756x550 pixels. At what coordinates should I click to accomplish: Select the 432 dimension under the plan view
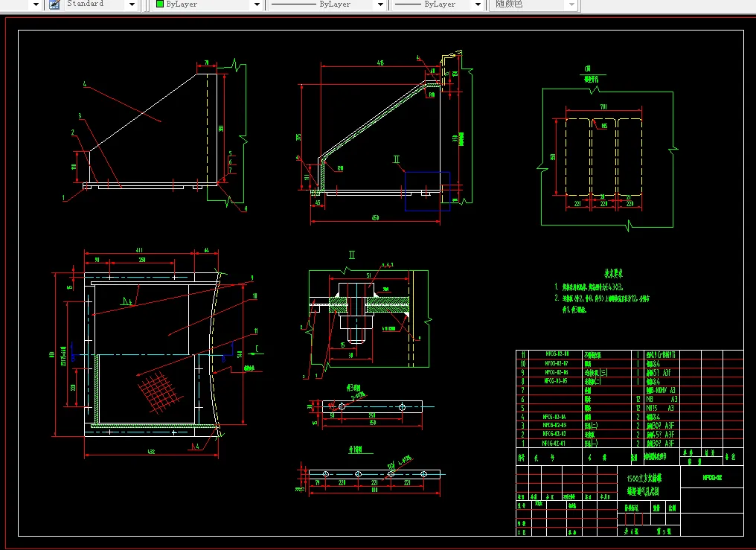tap(151, 452)
